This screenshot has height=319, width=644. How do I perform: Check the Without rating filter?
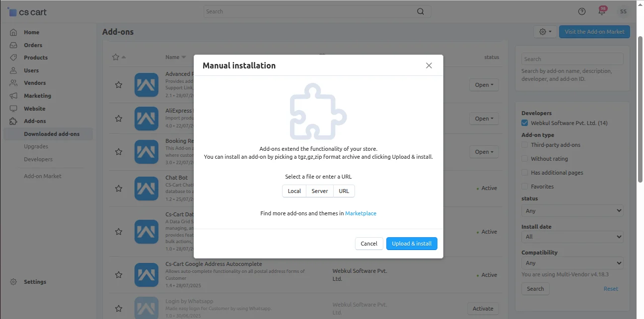(x=525, y=158)
